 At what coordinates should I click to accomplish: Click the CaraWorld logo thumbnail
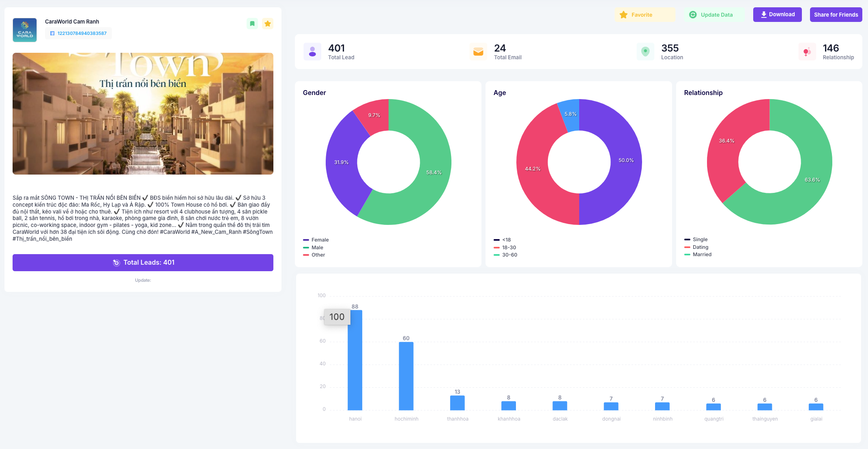click(x=25, y=30)
